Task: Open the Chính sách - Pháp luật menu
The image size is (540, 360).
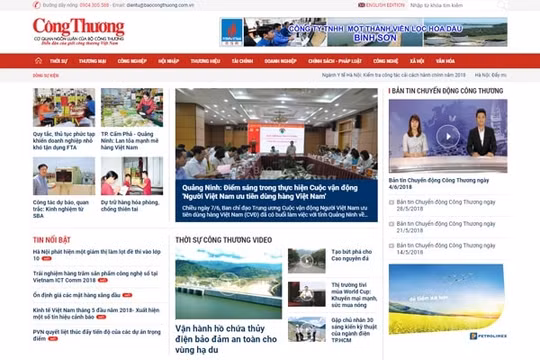Action: (335, 61)
